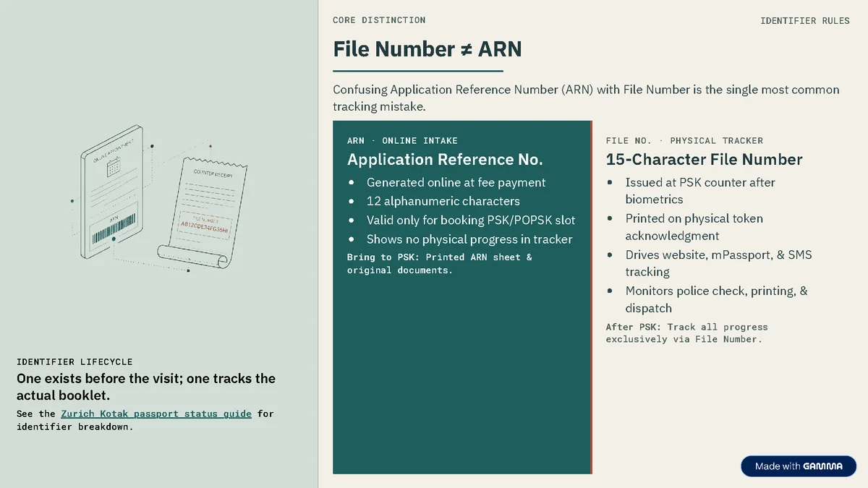The width and height of the screenshot is (868, 488).
Task: Click 'Shows no physical progress in tracker'
Action: click(x=469, y=239)
